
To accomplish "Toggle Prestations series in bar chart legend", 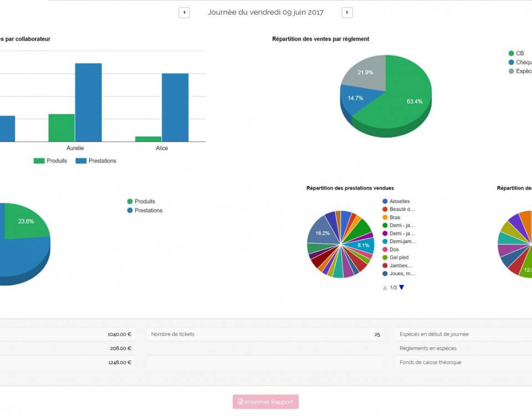I will tap(96, 161).
